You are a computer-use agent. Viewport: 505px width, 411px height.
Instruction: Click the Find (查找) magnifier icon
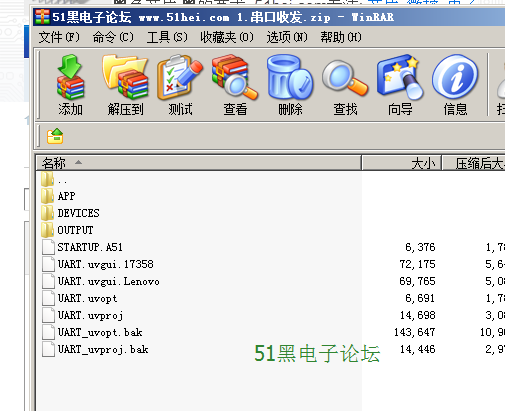[x=345, y=78]
